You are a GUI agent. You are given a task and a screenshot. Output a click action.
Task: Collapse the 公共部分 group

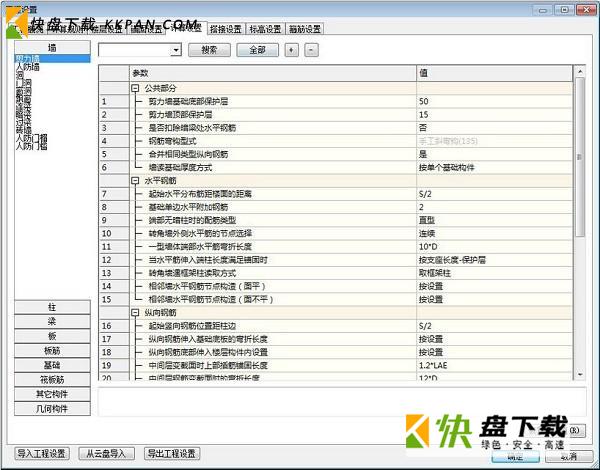(135, 88)
